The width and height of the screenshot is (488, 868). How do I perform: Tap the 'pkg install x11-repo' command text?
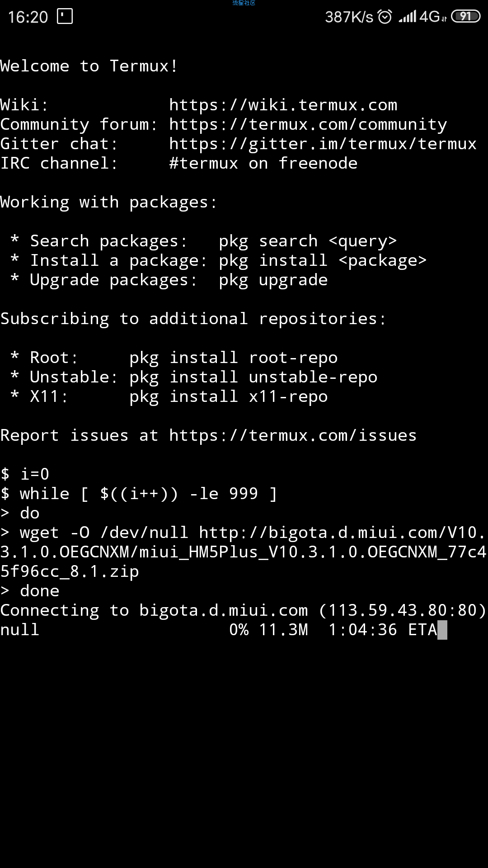pyautogui.click(x=229, y=396)
